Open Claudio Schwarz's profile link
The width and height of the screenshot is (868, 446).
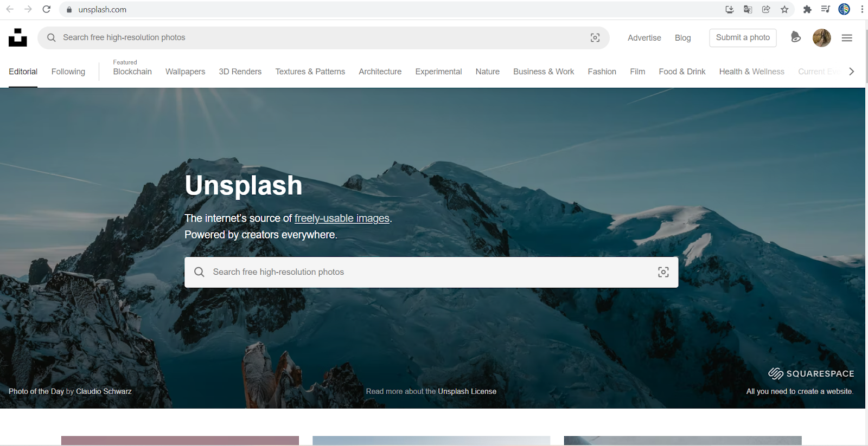coord(104,391)
